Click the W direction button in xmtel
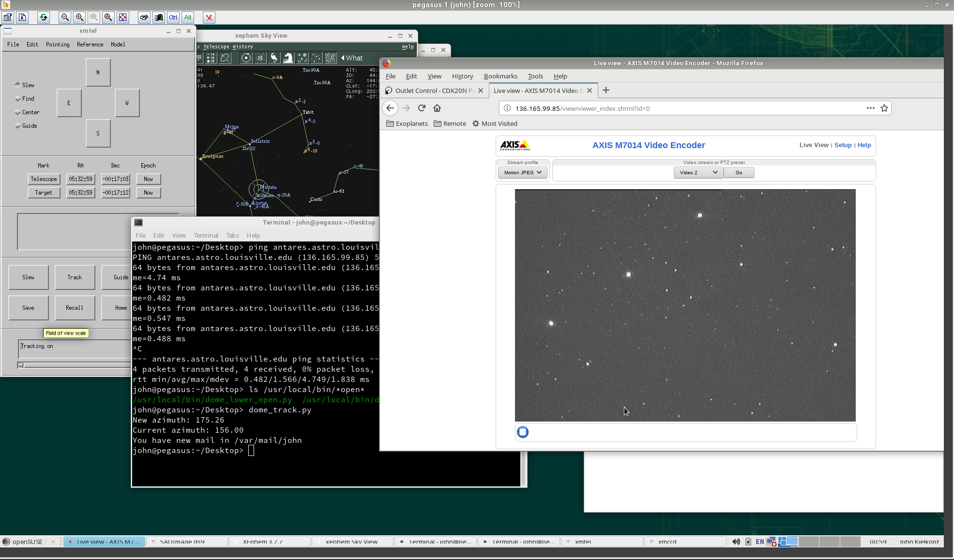The height and width of the screenshot is (560, 954). click(x=127, y=103)
